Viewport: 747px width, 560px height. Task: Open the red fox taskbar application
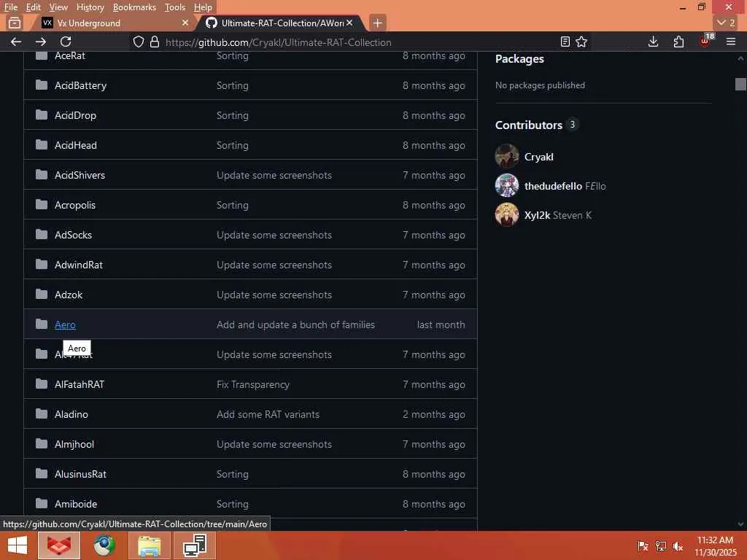58,545
